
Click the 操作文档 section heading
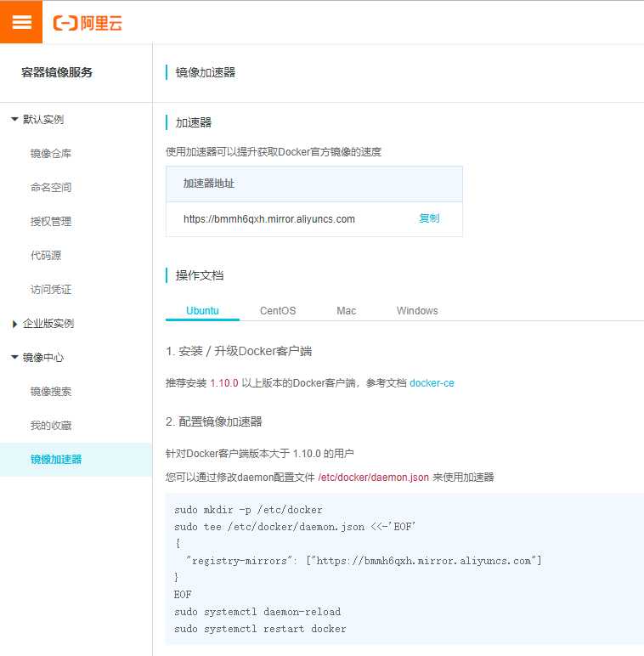[200, 275]
